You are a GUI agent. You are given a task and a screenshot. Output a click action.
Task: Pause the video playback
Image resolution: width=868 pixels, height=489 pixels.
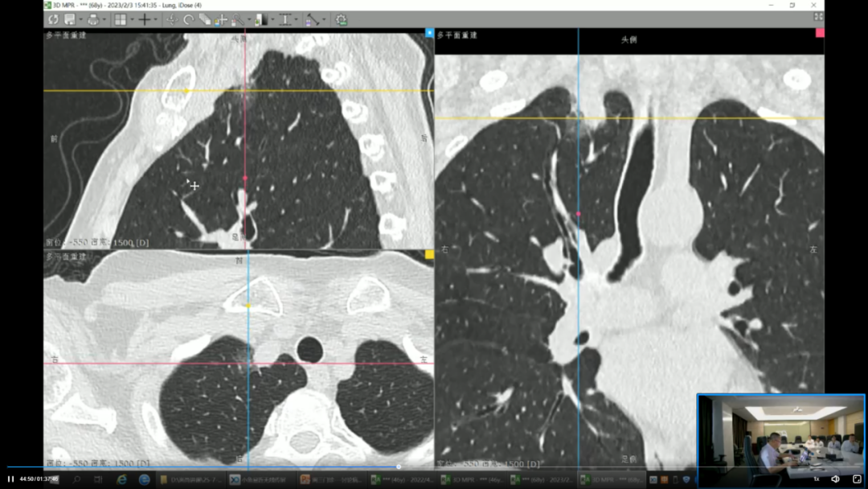[10, 479]
